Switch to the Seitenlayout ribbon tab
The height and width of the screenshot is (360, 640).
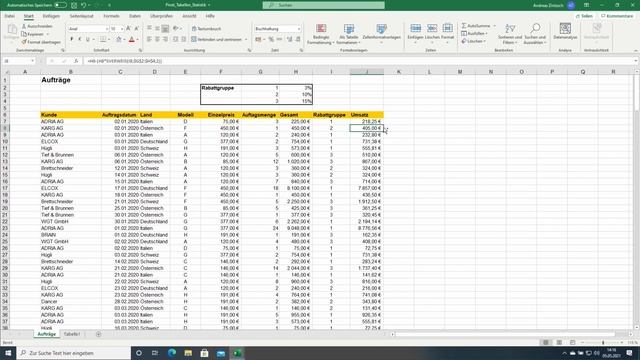81,16
